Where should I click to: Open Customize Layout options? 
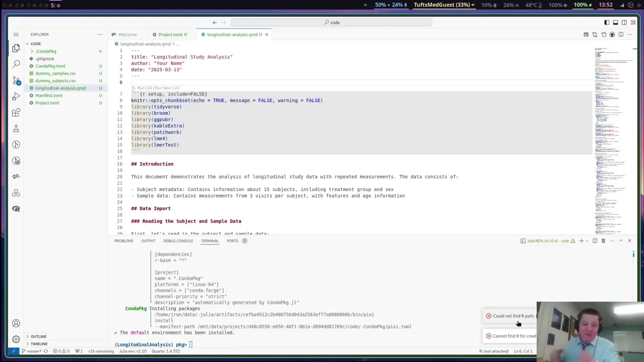633,23
